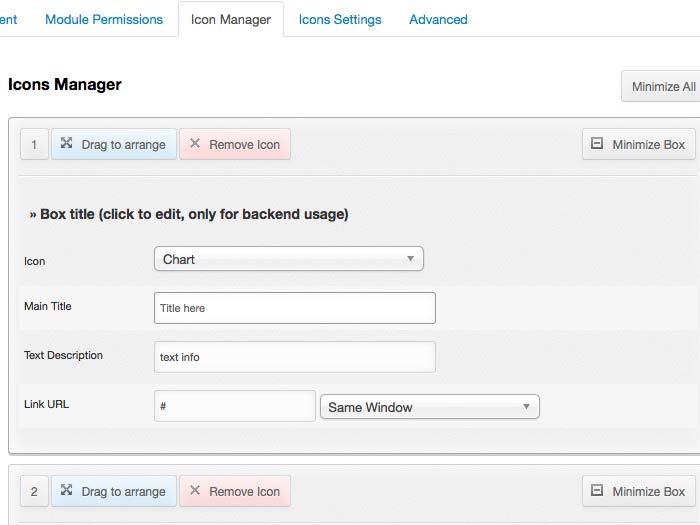
Task: Switch to the Module Permissions tab
Action: tap(104, 19)
